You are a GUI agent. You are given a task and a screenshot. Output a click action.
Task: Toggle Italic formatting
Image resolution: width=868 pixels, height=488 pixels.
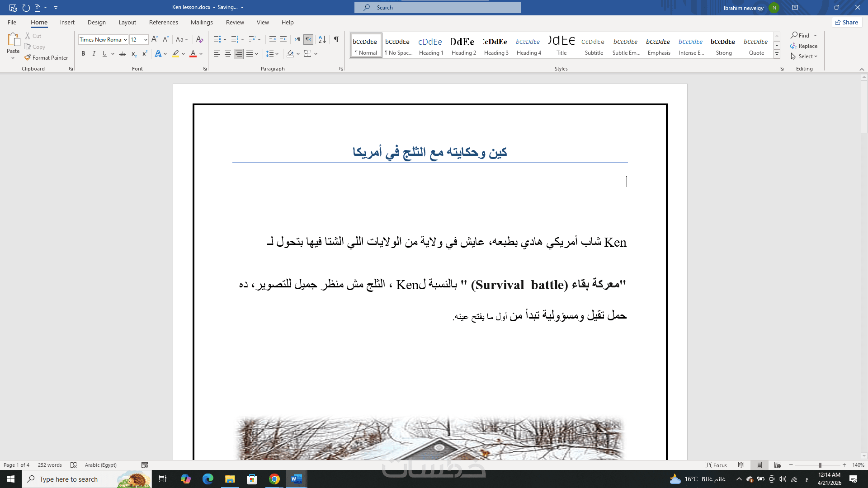point(94,54)
